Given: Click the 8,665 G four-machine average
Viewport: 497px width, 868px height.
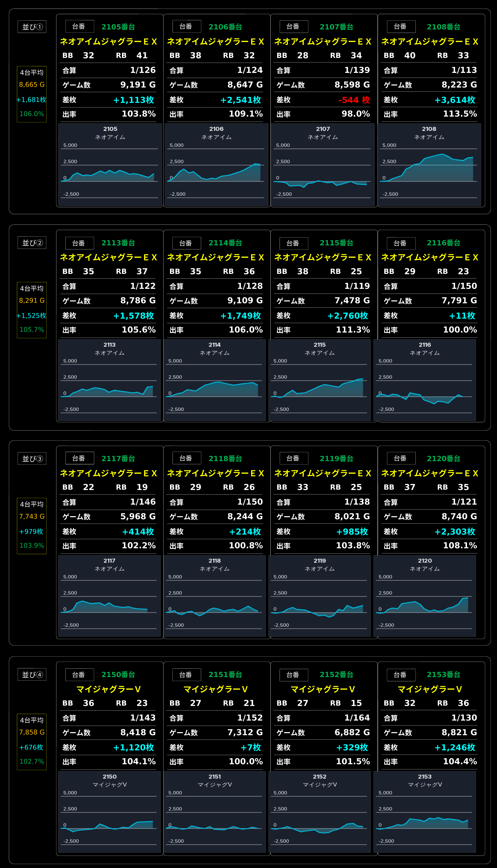Looking at the screenshot, I should [x=32, y=85].
